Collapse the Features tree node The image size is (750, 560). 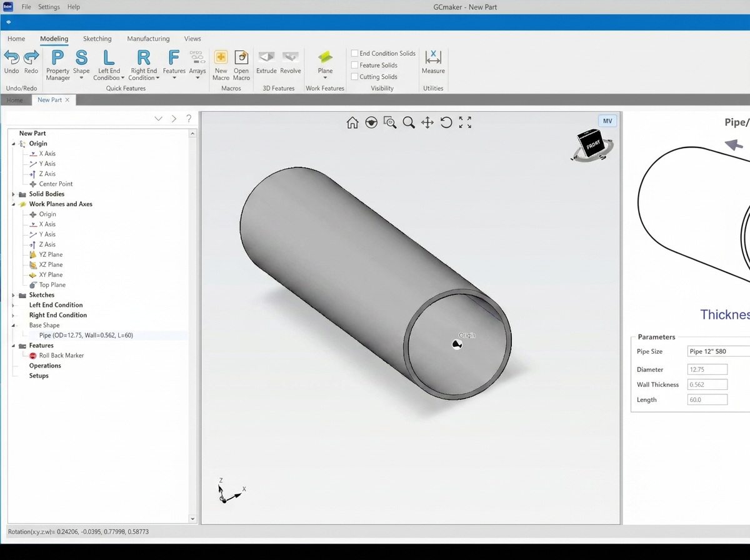[14, 346]
